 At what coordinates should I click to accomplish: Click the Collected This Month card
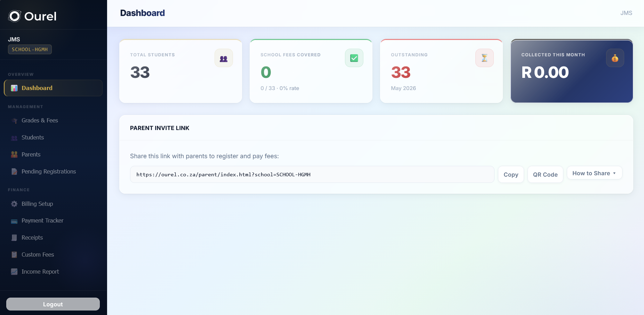point(572,71)
